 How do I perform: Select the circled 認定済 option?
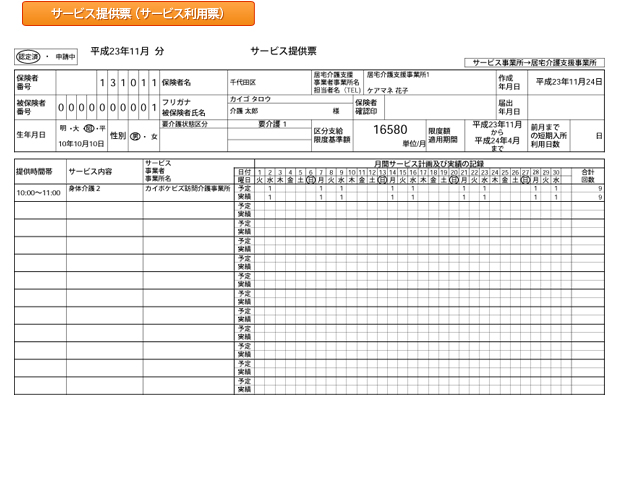28,57
